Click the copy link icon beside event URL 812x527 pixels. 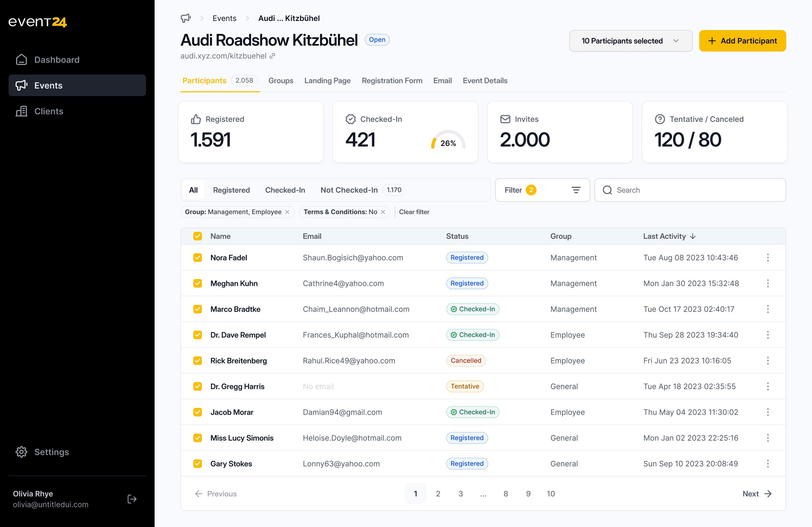point(272,56)
